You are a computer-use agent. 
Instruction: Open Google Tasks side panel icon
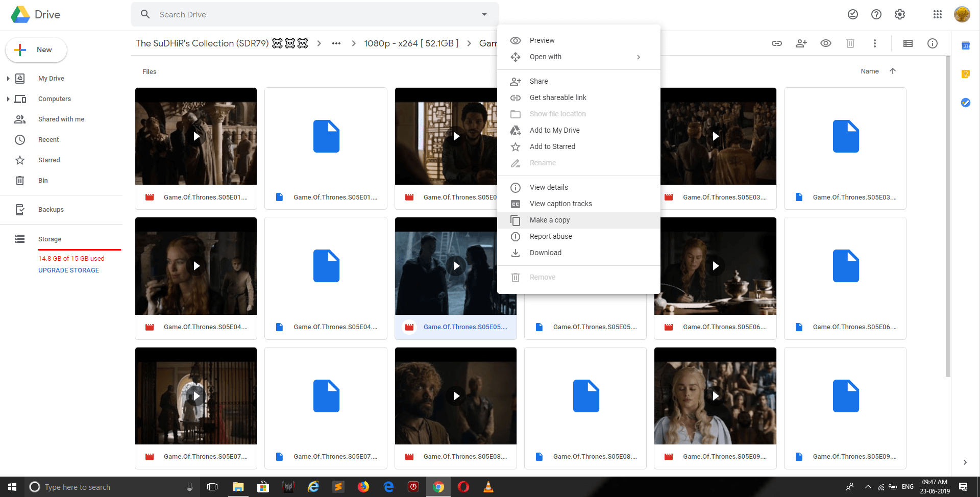[966, 103]
